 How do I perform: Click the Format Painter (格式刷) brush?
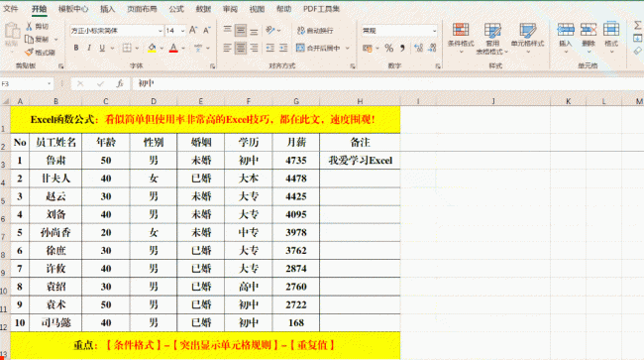pos(29,53)
